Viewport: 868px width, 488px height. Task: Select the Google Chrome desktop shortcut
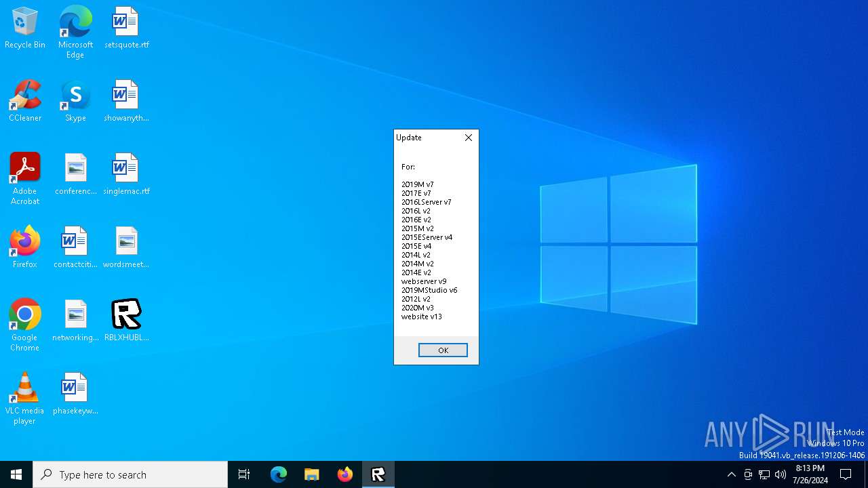[x=25, y=325]
